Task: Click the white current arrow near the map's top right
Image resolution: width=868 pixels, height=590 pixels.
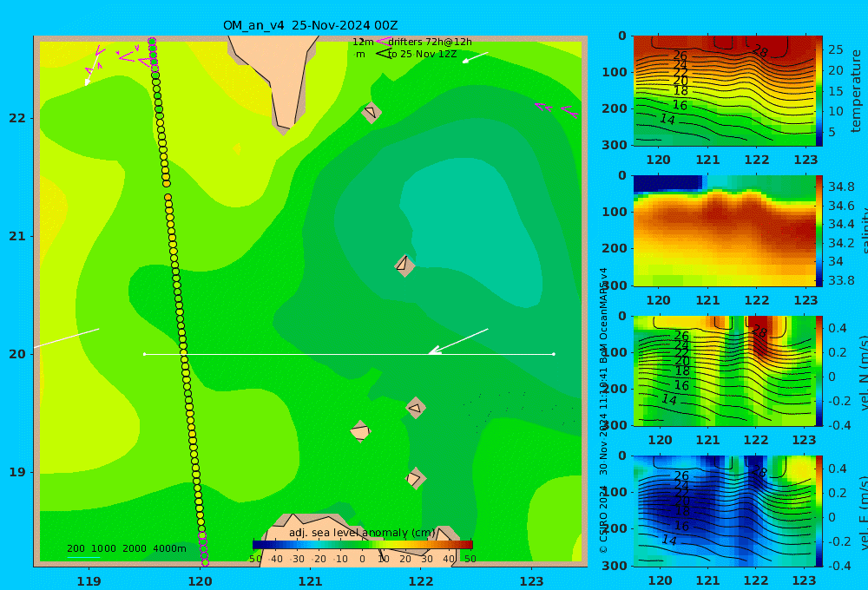Action: pos(475,57)
